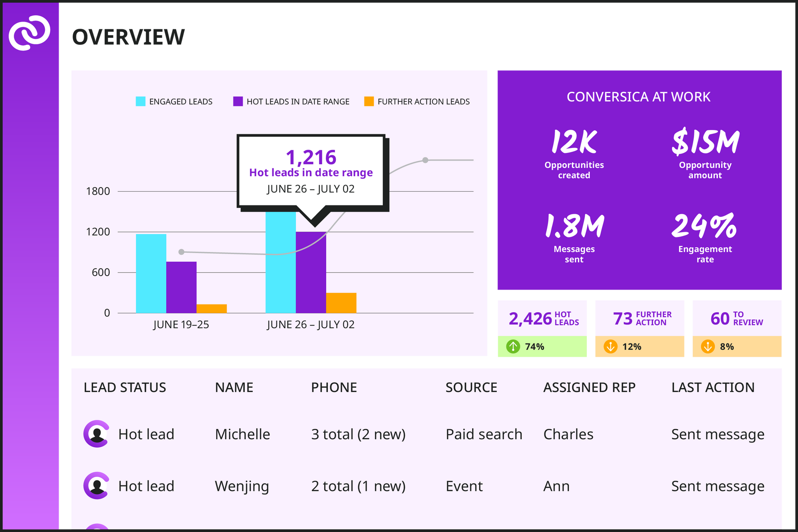Click Wenjing's Sent message last action

click(718, 487)
